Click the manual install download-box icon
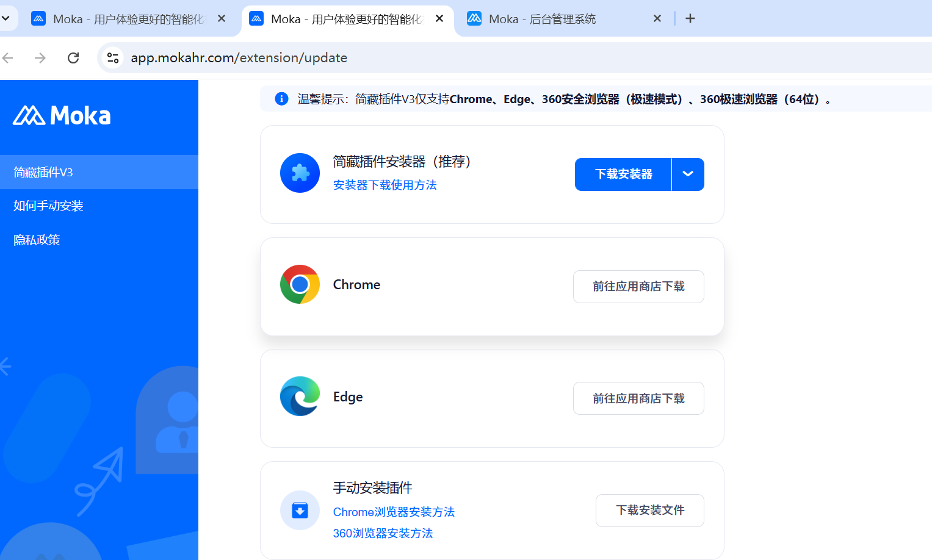Screen dimensions: 932x560 (x=300, y=510)
